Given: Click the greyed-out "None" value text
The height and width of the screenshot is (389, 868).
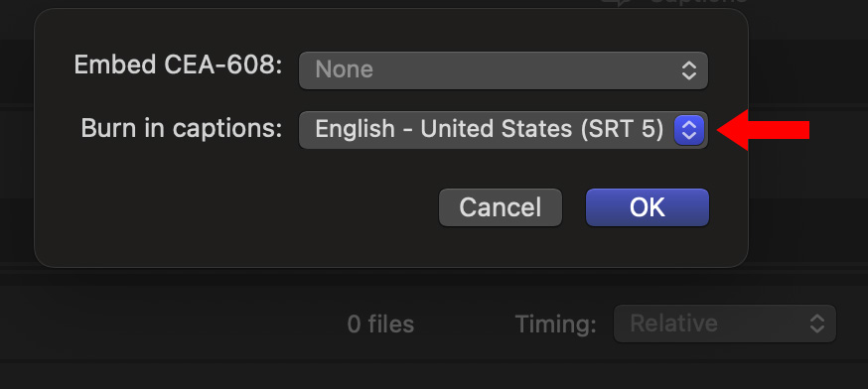Looking at the screenshot, I should click(x=345, y=69).
